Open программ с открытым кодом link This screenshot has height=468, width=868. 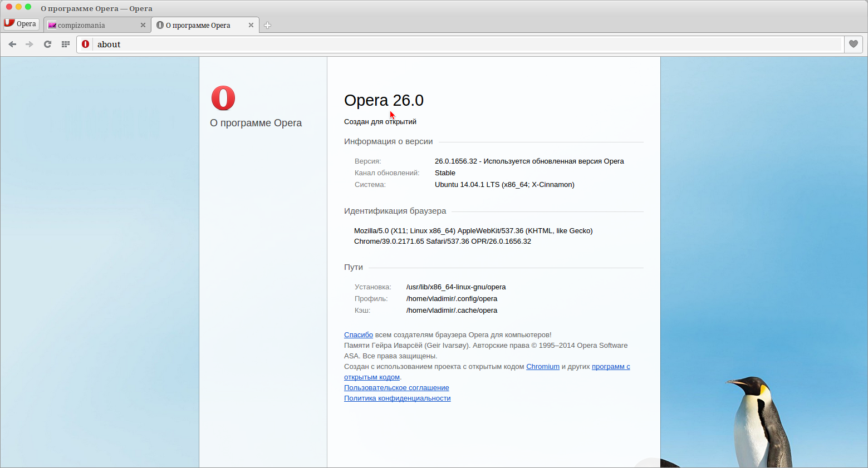click(611, 367)
